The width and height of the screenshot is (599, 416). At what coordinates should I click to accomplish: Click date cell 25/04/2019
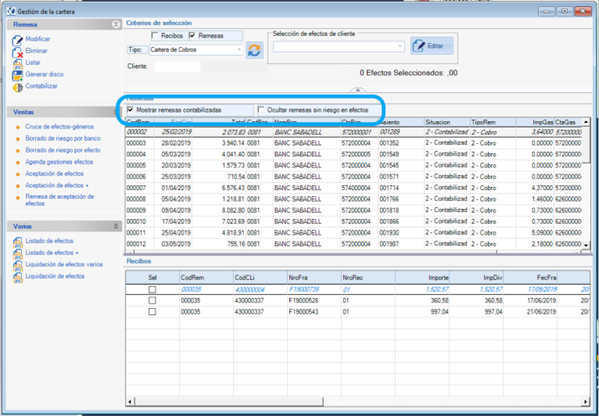pyautogui.click(x=176, y=232)
